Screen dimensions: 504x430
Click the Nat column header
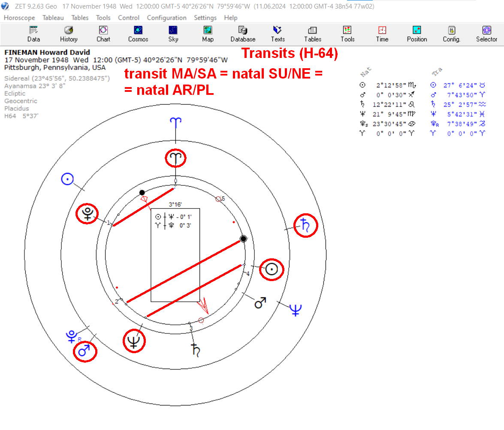click(366, 72)
